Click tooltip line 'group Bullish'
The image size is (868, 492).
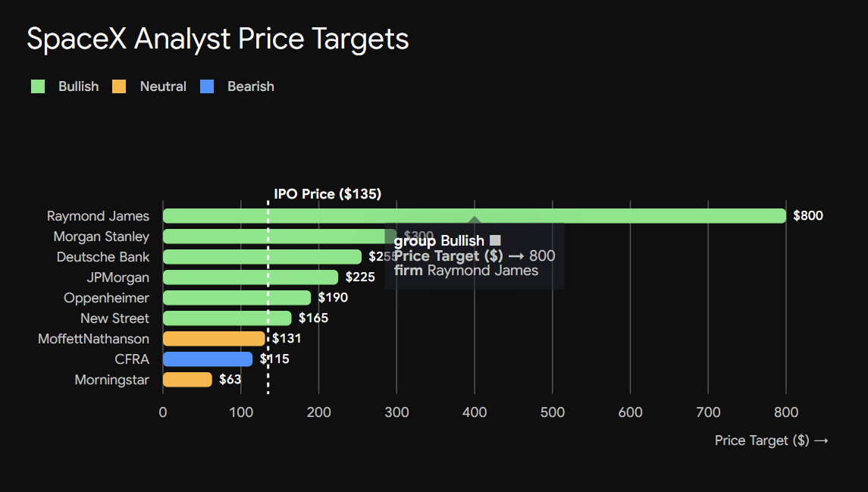tap(447, 241)
